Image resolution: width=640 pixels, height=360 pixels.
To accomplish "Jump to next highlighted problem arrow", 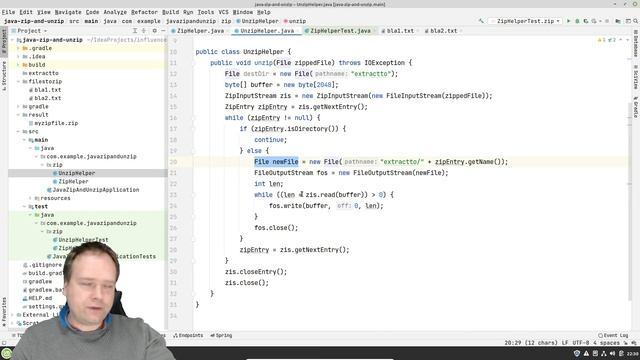I will tap(628, 40).
